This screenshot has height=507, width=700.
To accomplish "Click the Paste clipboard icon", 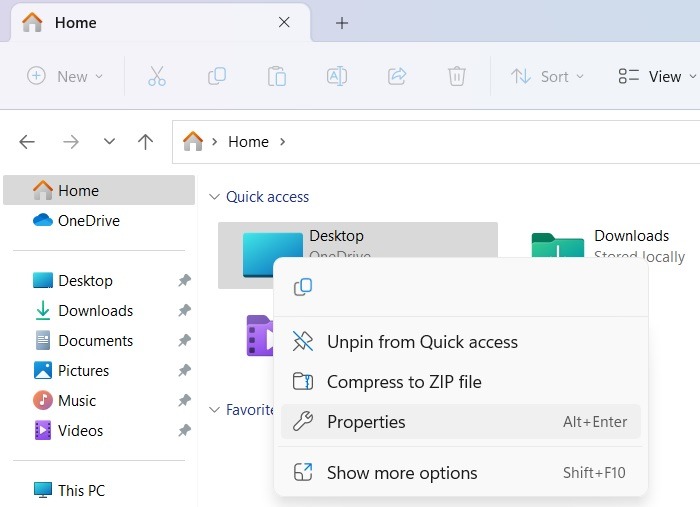I will pyautogui.click(x=277, y=76).
